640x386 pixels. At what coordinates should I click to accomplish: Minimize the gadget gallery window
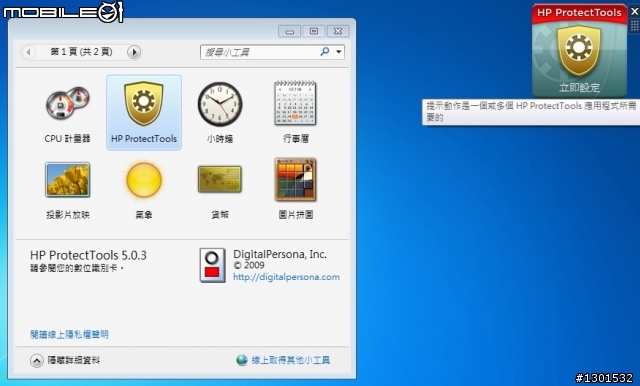[290, 31]
